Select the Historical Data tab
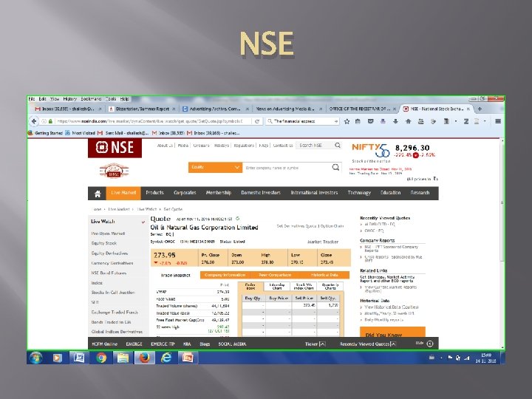This screenshot has height=399, width=532. [324, 275]
